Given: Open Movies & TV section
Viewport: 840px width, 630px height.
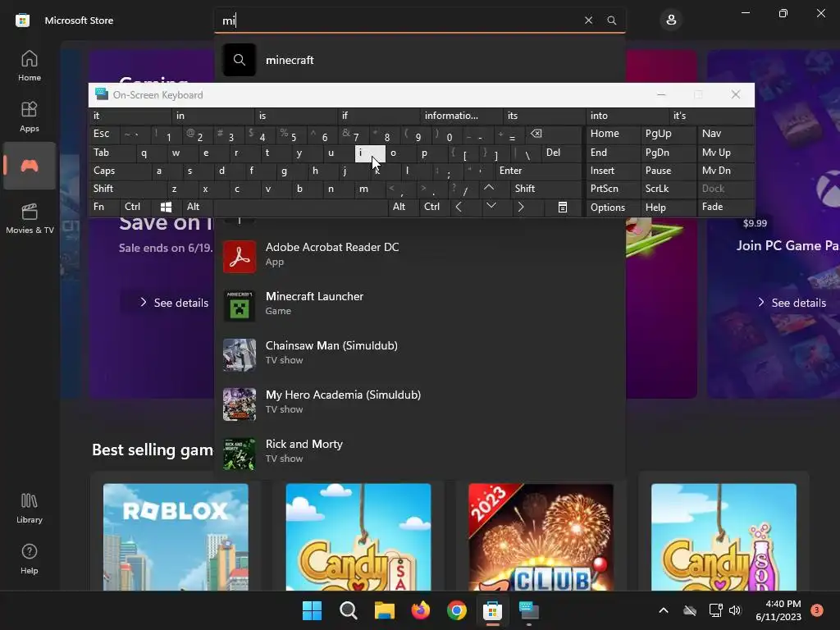Looking at the screenshot, I should (30, 218).
